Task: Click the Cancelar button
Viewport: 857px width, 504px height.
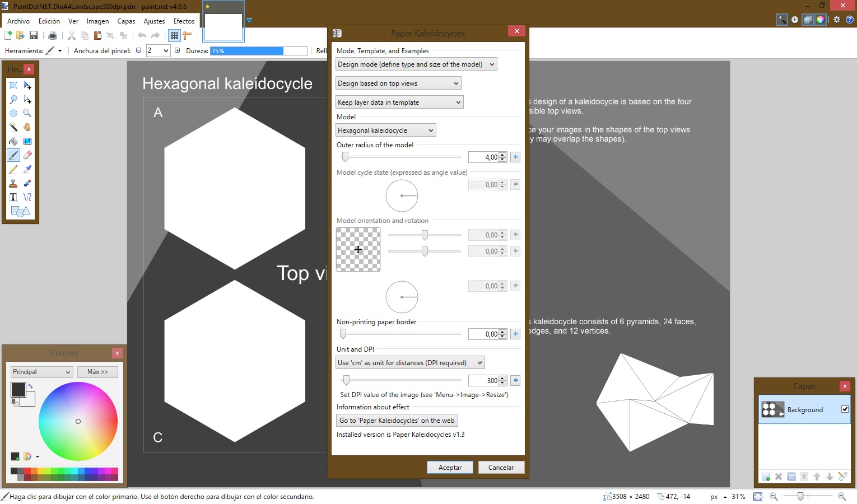Action: tap(501, 468)
